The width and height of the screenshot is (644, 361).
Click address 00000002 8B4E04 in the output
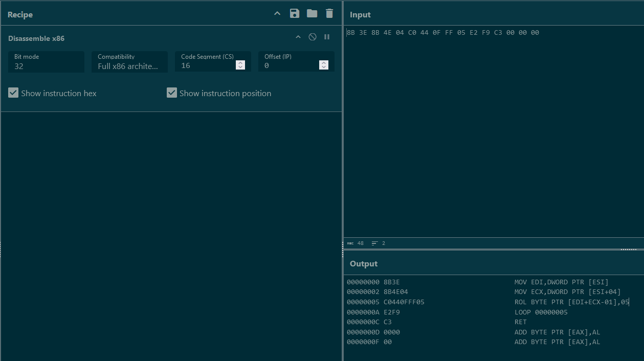point(377,292)
